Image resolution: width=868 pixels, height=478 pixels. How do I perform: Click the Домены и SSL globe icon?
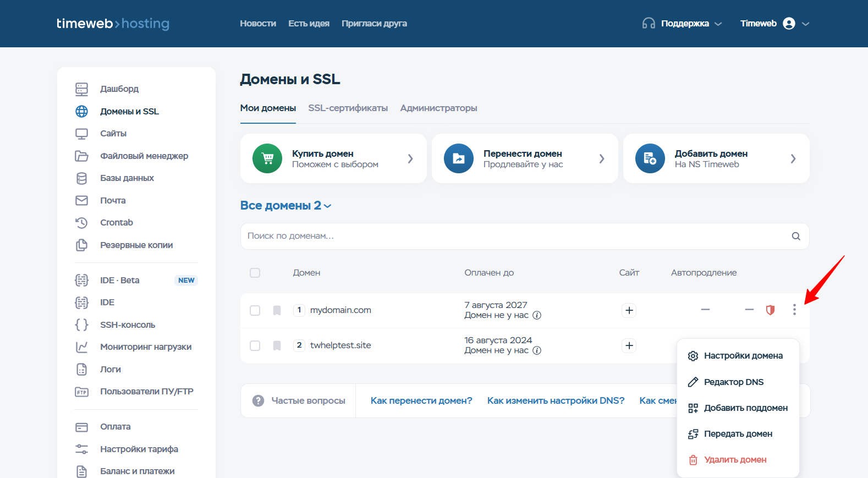(x=81, y=112)
